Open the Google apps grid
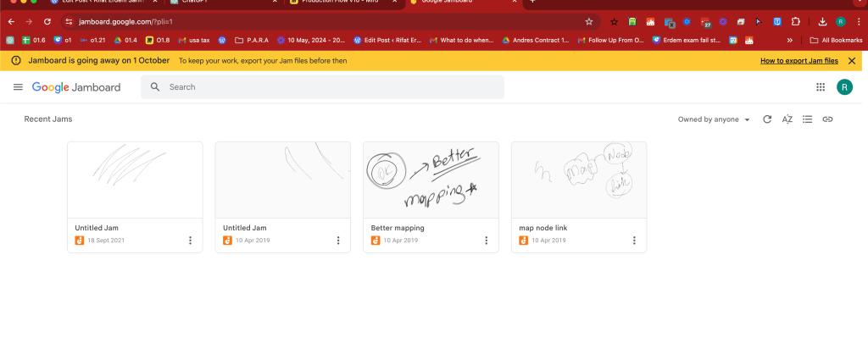 click(821, 87)
